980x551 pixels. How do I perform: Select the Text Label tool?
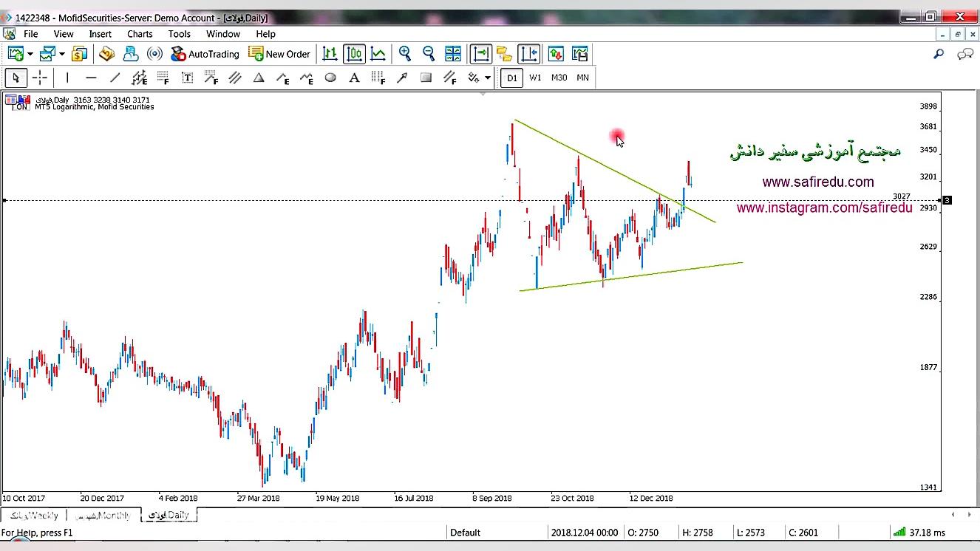click(187, 78)
